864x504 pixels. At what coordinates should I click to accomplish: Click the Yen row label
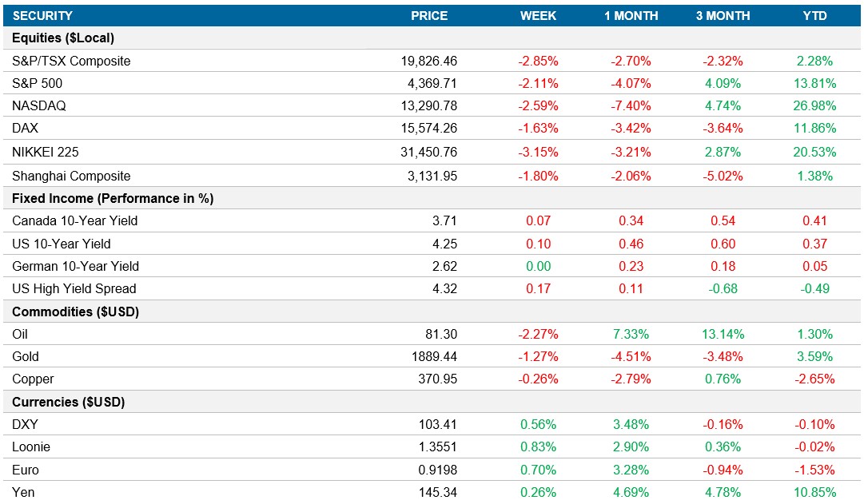(x=25, y=494)
